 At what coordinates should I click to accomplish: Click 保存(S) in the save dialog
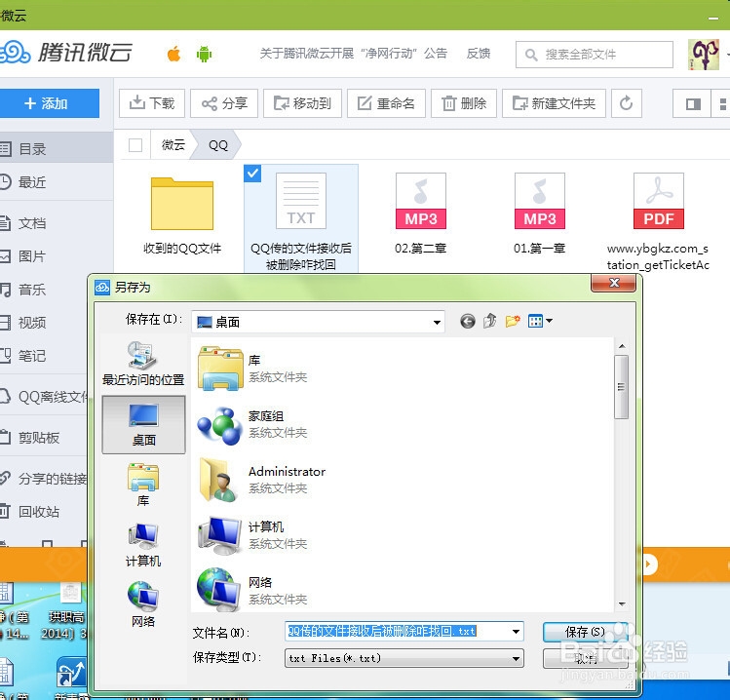pos(585,632)
